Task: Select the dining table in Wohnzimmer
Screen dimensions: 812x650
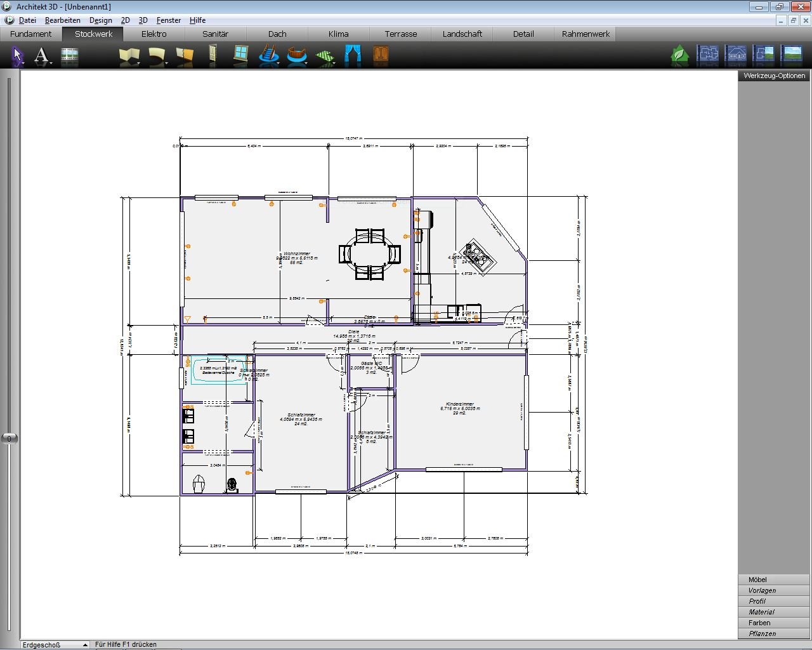Action: (370, 254)
